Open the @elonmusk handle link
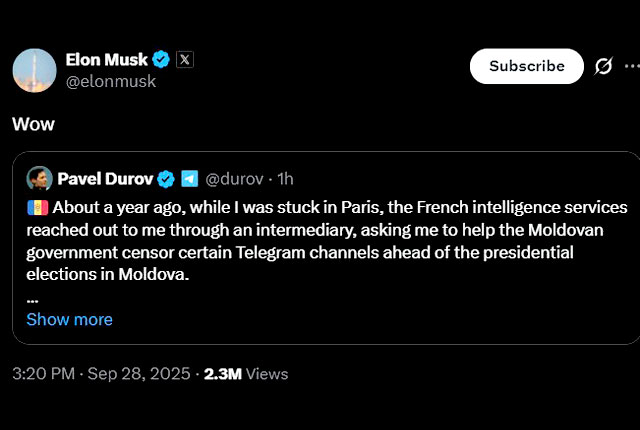The height and width of the screenshot is (430, 640). point(110,82)
